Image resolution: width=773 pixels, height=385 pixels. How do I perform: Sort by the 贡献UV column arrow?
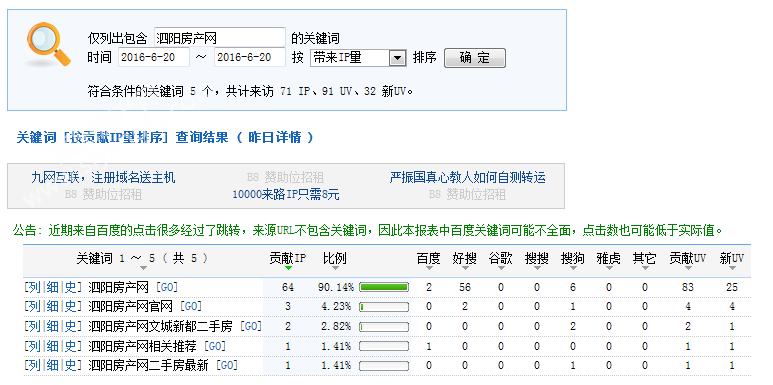click(688, 268)
